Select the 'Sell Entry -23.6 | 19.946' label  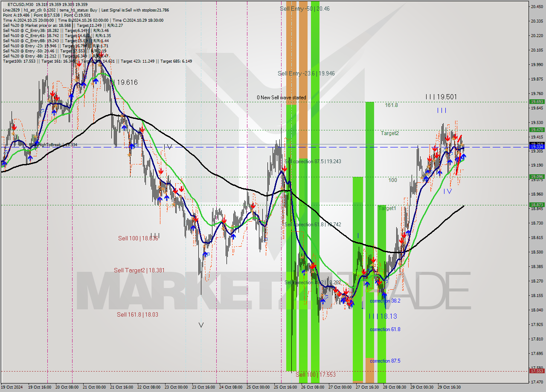pyautogui.click(x=306, y=73)
